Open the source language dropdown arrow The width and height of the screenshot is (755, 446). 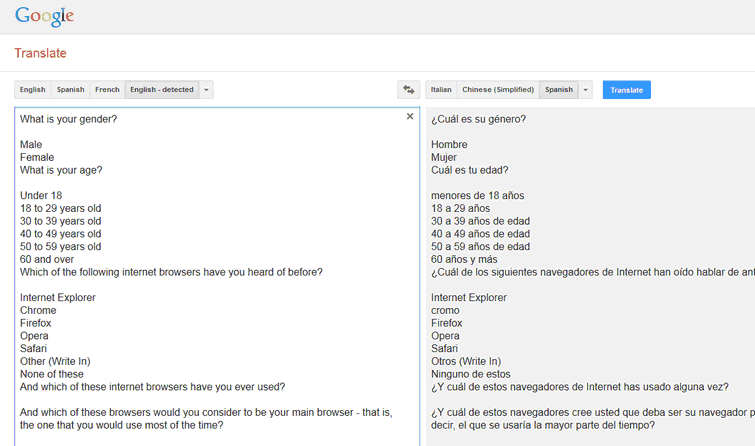click(206, 90)
